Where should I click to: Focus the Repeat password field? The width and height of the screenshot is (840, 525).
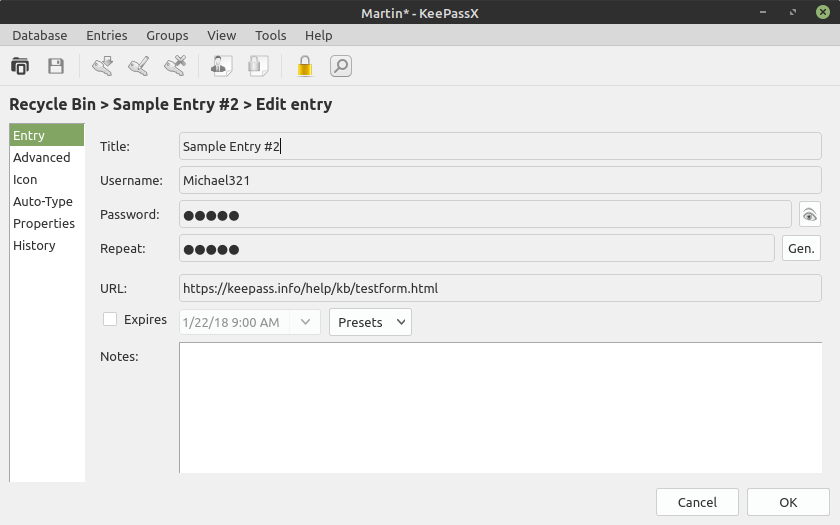pos(477,248)
